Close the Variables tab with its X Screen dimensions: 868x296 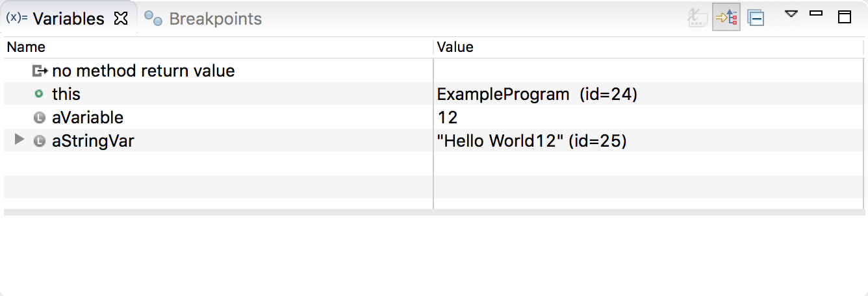[x=121, y=19]
